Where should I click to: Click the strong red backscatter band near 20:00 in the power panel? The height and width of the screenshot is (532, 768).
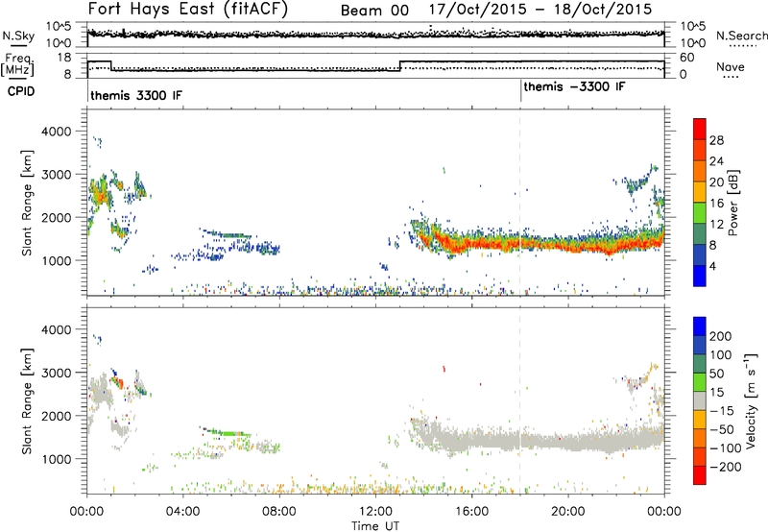point(568,244)
